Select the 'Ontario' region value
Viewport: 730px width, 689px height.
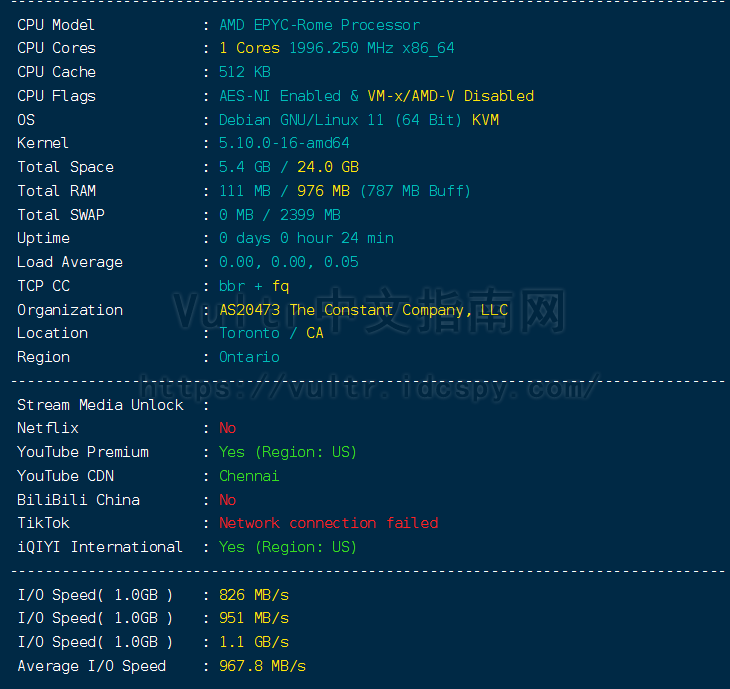coord(249,357)
